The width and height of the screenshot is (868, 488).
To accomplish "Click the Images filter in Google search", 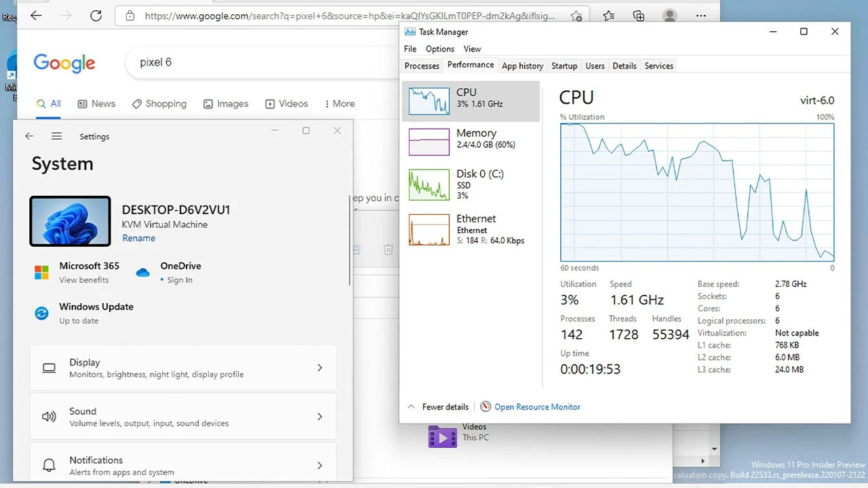I will (225, 104).
